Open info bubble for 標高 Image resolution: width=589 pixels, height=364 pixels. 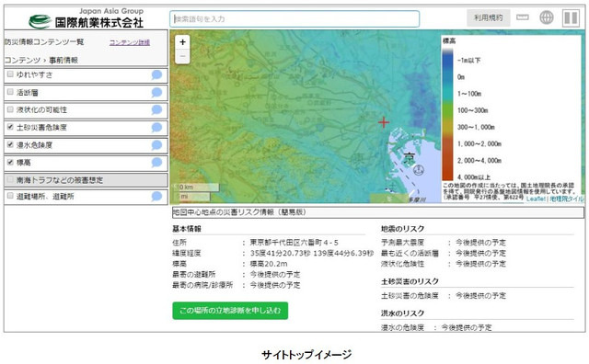click(x=156, y=162)
